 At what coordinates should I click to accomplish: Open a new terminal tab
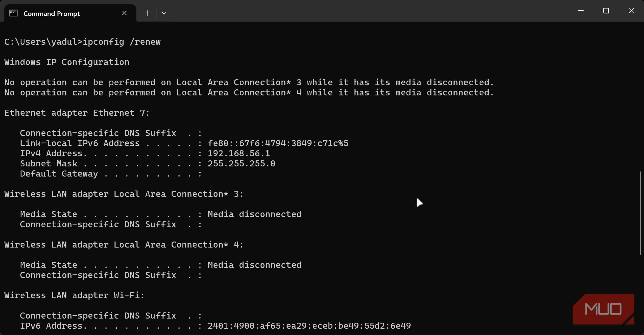(x=148, y=13)
